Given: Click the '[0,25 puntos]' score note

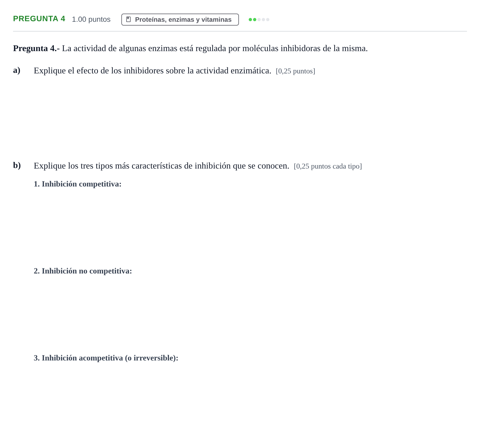Looking at the screenshot, I should point(296,71).
